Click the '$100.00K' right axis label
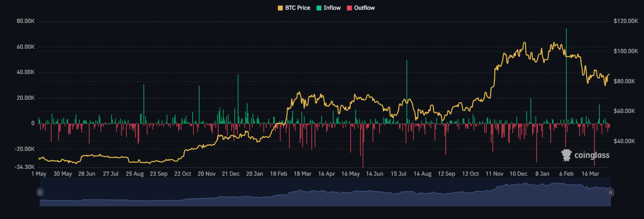 (626, 52)
